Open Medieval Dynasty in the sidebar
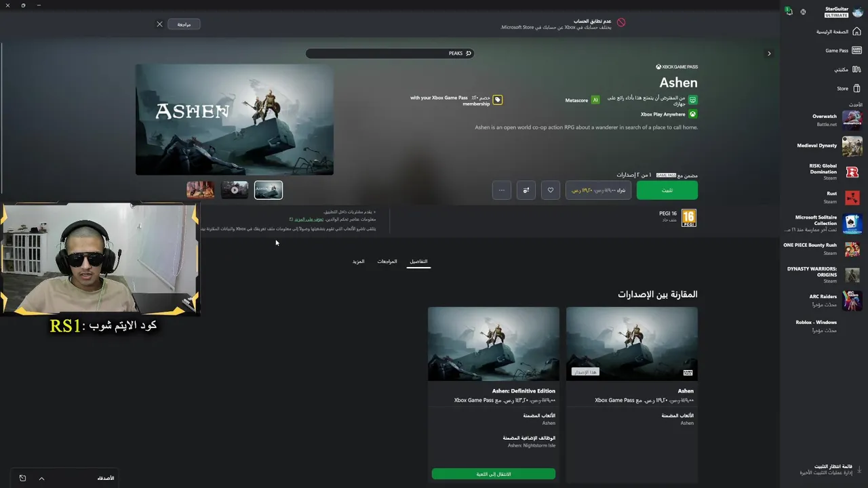 tap(829, 146)
